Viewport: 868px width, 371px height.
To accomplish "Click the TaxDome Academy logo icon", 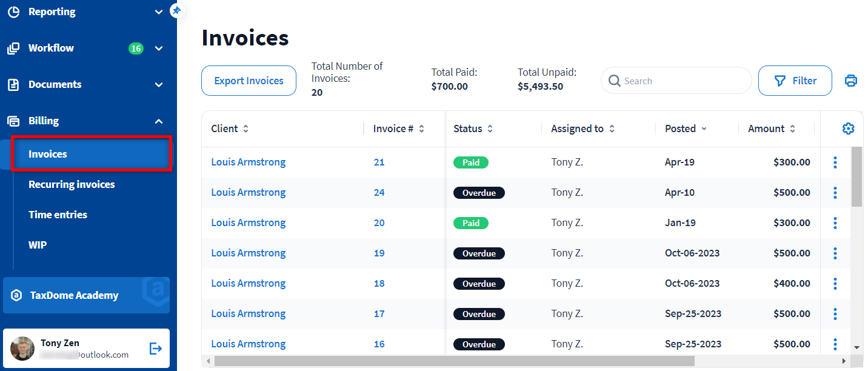I will click(17, 296).
